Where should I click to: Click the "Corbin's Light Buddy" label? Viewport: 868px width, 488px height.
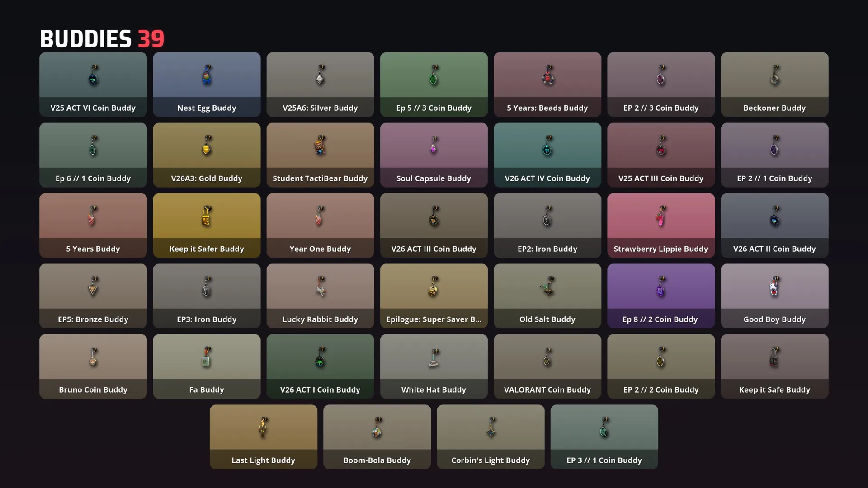[x=491, y=460]
